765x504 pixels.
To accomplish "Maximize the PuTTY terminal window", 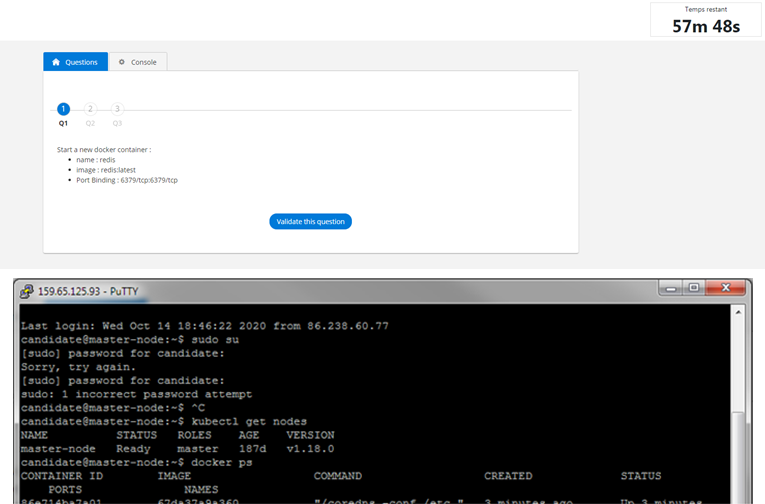I will pos(693,288).
